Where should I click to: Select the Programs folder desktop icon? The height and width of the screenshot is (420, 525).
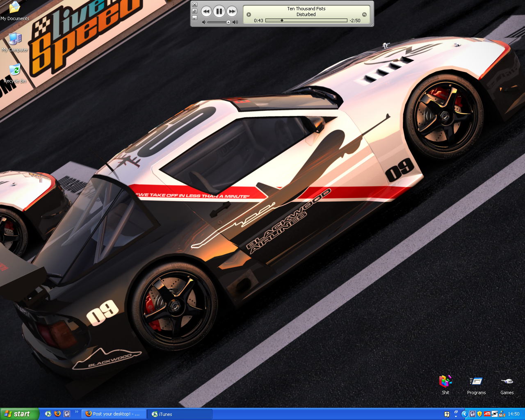[476, 385]
